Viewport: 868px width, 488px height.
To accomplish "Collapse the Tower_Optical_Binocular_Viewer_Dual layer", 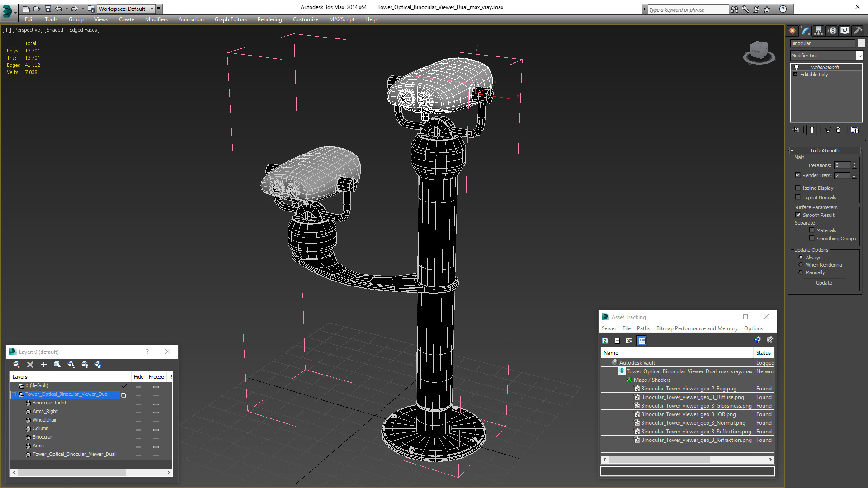I will click(x=14, y=394).
